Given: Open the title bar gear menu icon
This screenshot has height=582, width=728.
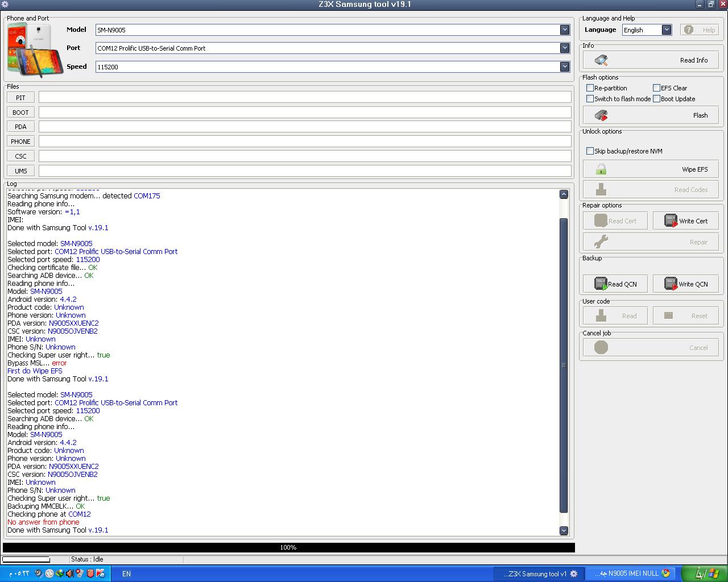Looking at the screenshot, I should [x=5, y=5].
